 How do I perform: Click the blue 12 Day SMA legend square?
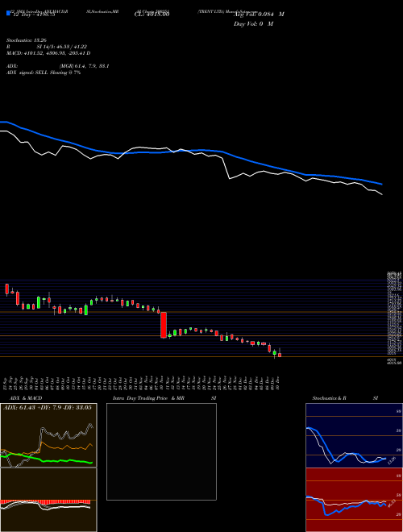8,14
